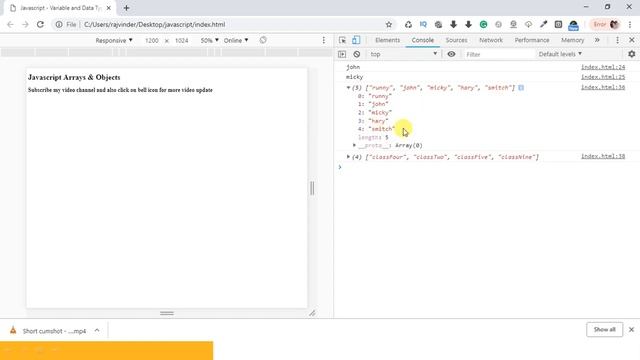Click the viewport right resize handle
This screenshot has height=360, width=640.
(312, 188)
